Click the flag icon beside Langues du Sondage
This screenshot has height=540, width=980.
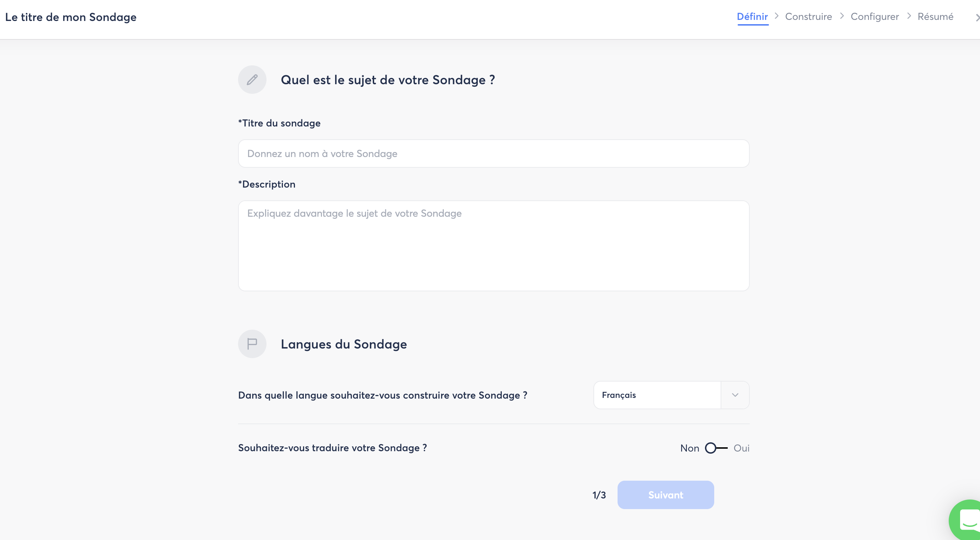coord(252,344)
